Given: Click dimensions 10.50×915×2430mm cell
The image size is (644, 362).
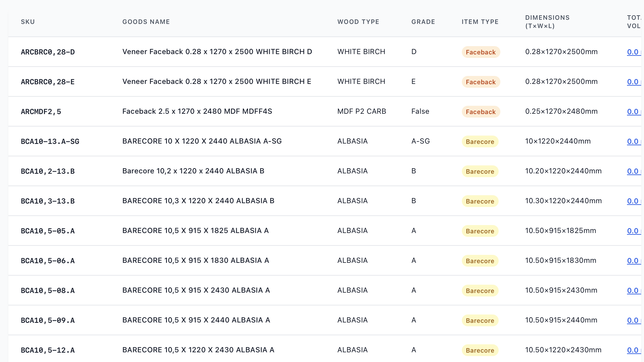Looking at the screenshot, I should (561, 291).
